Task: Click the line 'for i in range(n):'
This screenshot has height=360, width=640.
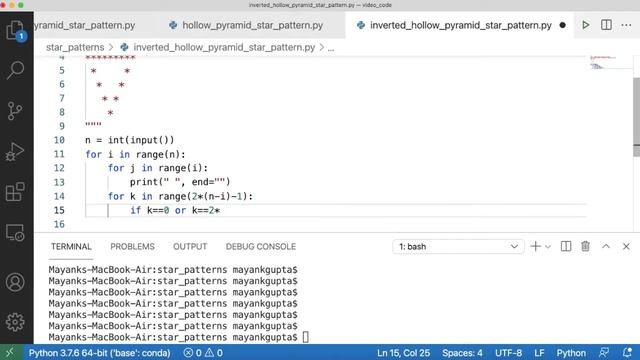Action: [x=135, y=154]
